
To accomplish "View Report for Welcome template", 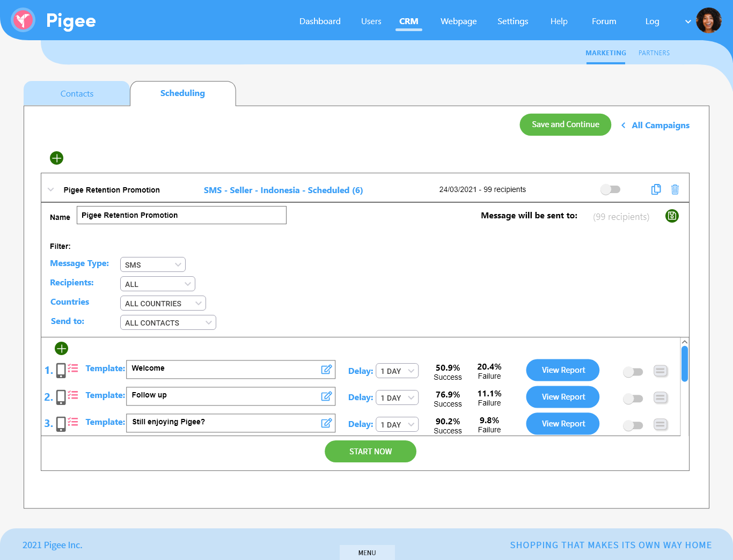I will (563, 370).
